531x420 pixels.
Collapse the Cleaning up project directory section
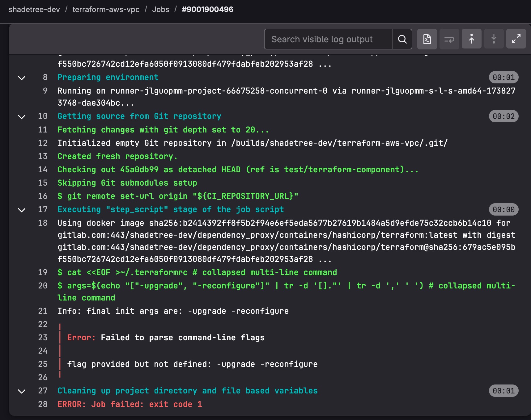click(22, 391)
